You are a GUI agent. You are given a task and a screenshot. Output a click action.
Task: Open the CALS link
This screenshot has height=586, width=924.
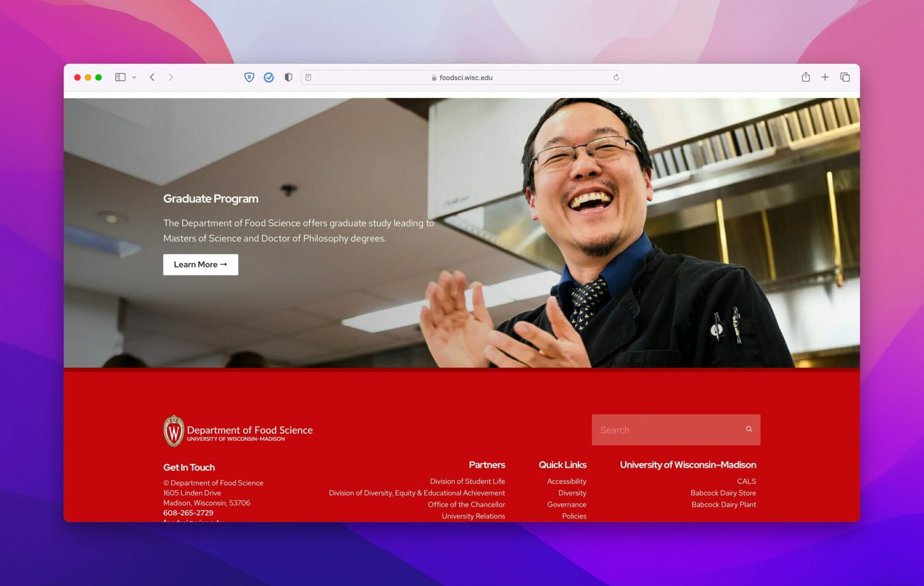[747, 481]
